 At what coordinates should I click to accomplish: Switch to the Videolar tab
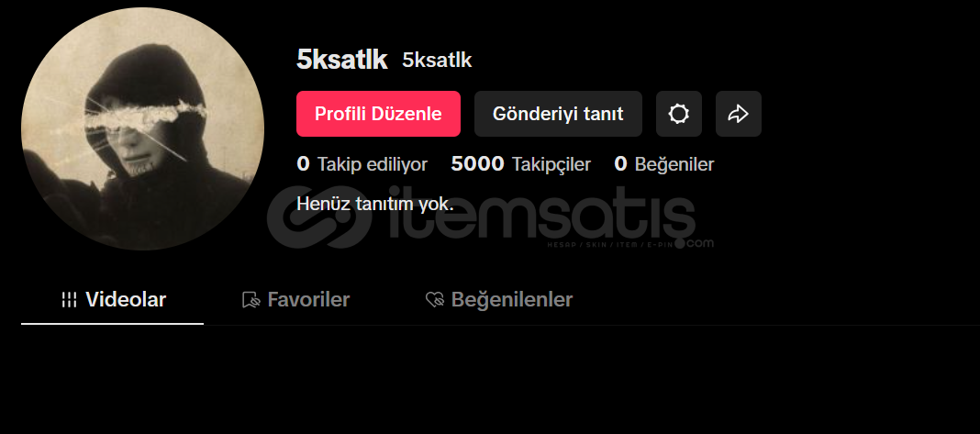113,300
